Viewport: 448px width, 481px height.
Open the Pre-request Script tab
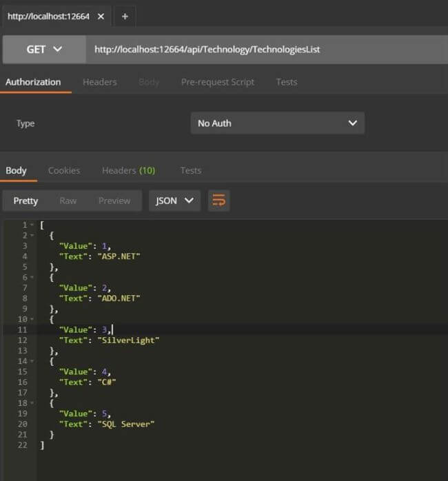[x=217, y=82]
